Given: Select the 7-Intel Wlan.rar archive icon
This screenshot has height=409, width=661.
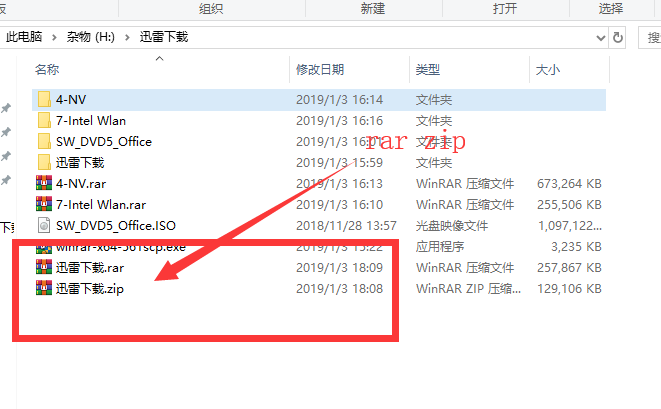Looking at the screenshot, I should (x=44, y=204).
